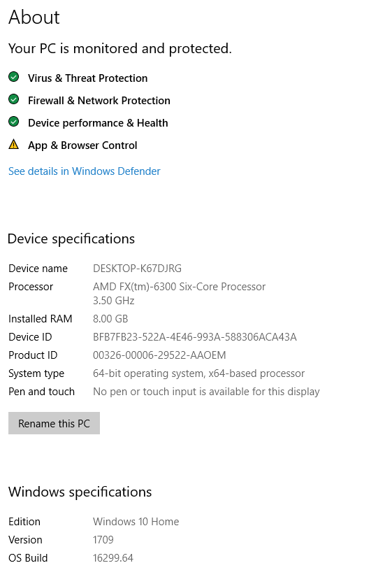The image size is (392, 570).
Task: Select the Firewall & Network Protection label
Action: click(99, 101)
